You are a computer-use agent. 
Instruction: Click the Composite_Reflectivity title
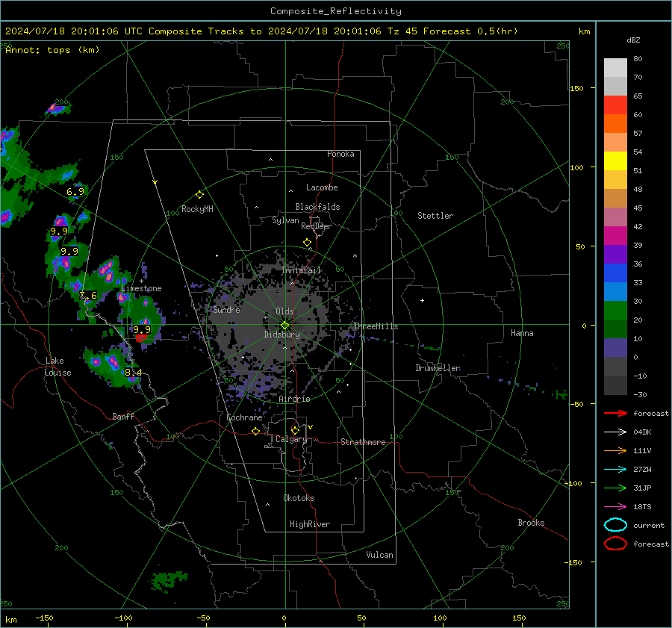[x=335, y=11]
